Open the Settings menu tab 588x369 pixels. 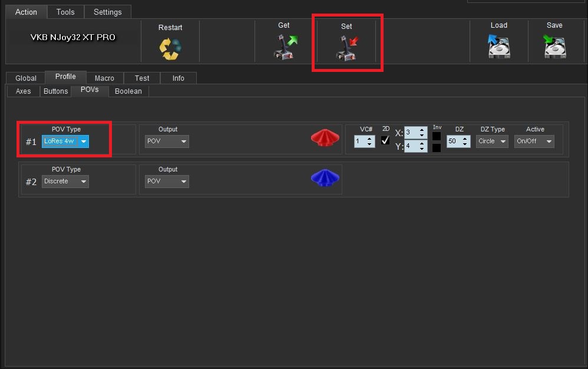[x=108, y=12]
